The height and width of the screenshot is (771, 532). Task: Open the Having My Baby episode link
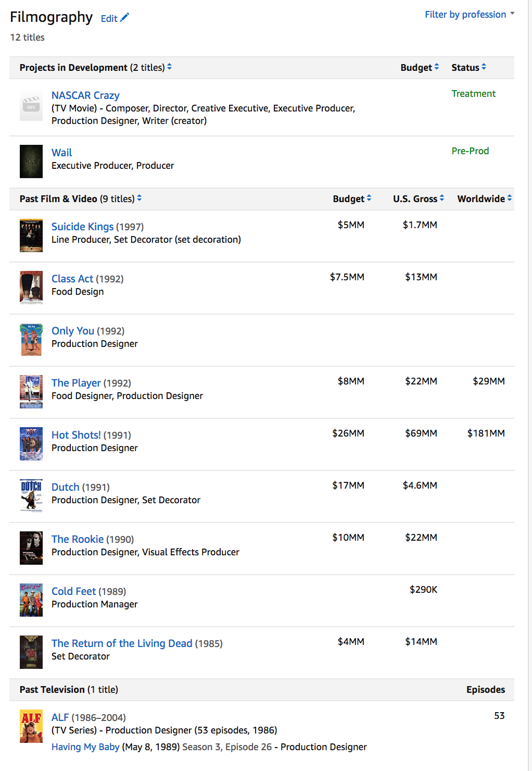click(x=85, y=747)
